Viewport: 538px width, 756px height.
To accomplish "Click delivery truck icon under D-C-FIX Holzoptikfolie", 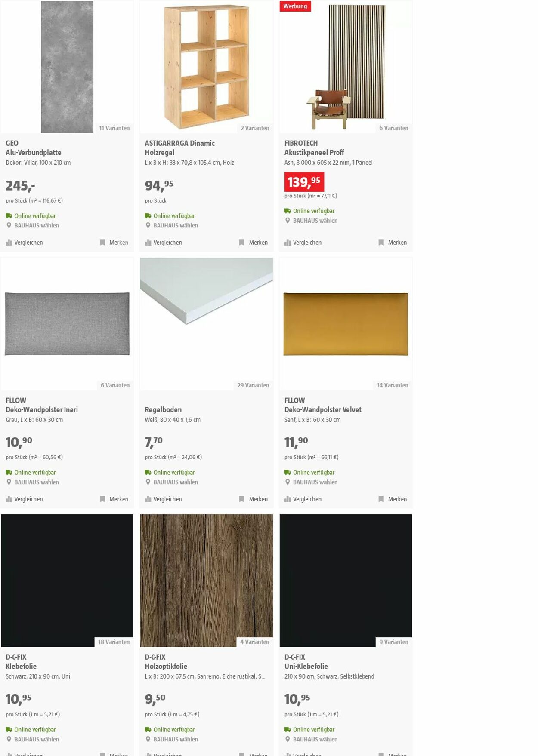I will 148,729.
